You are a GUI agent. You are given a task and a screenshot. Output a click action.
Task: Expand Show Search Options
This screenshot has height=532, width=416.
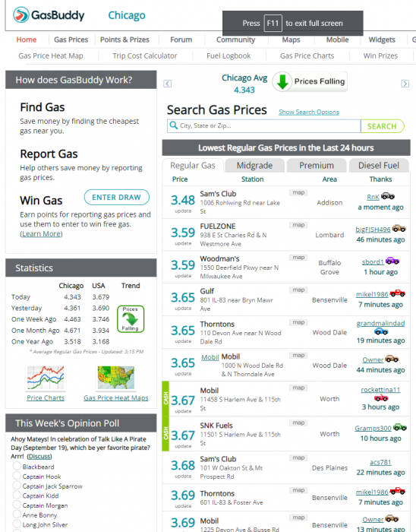pyautogui.click(x=309, y=112)
